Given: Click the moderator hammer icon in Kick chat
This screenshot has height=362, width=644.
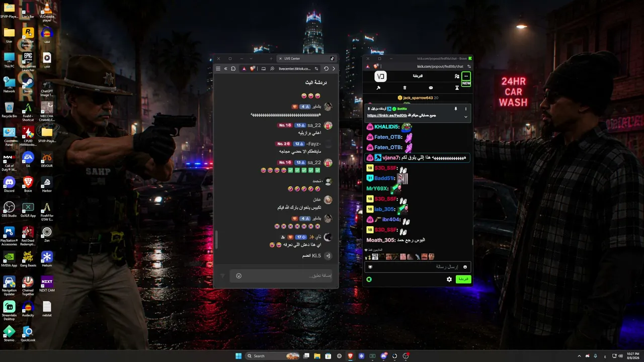Looking at the screenshot, I should click(378, 88).
